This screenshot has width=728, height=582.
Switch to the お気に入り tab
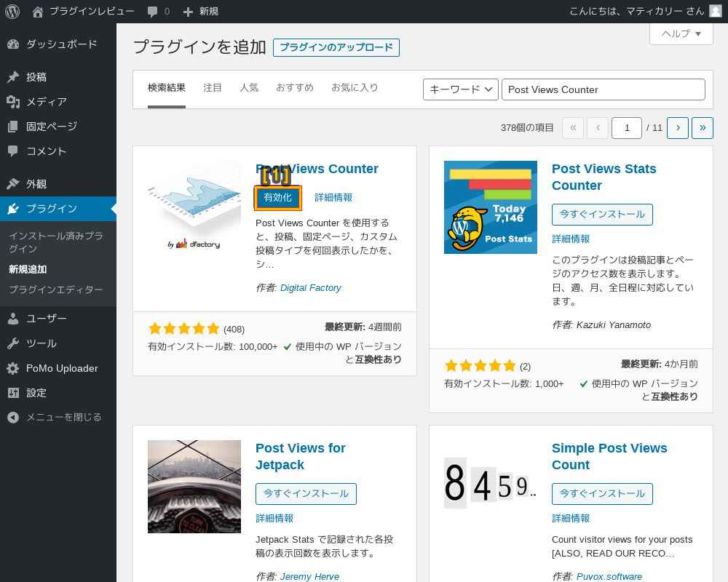[355, 88]
